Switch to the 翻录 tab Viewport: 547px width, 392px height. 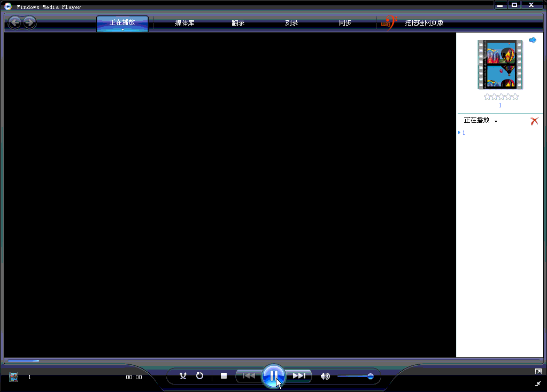pyautogui.click(x=238, y=23)
